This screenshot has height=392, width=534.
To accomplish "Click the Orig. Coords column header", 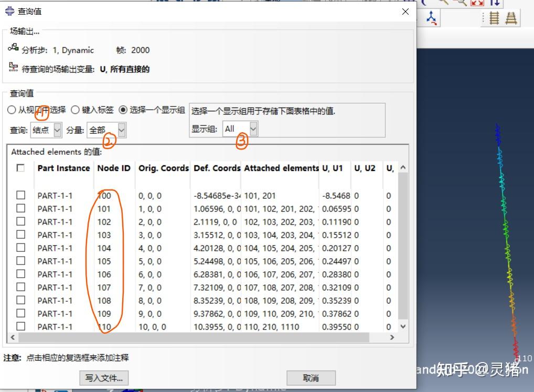I will pos(163,168).
